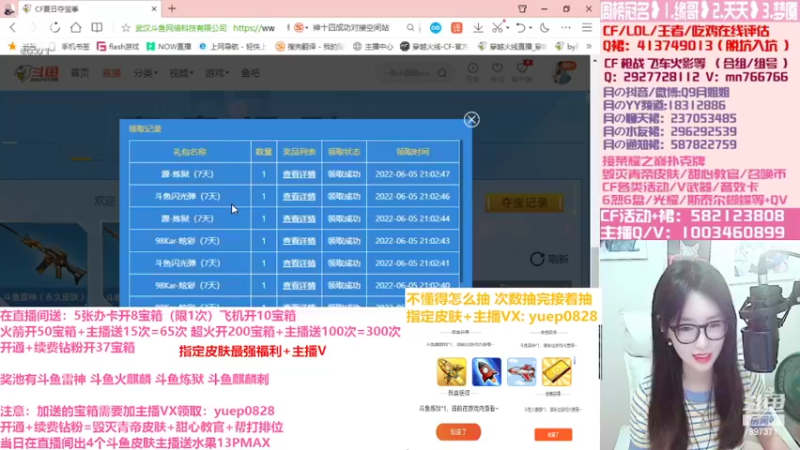Open the three-dot more tools icon
The height and width of the screenshot is (450, 800).
(566, 28)
